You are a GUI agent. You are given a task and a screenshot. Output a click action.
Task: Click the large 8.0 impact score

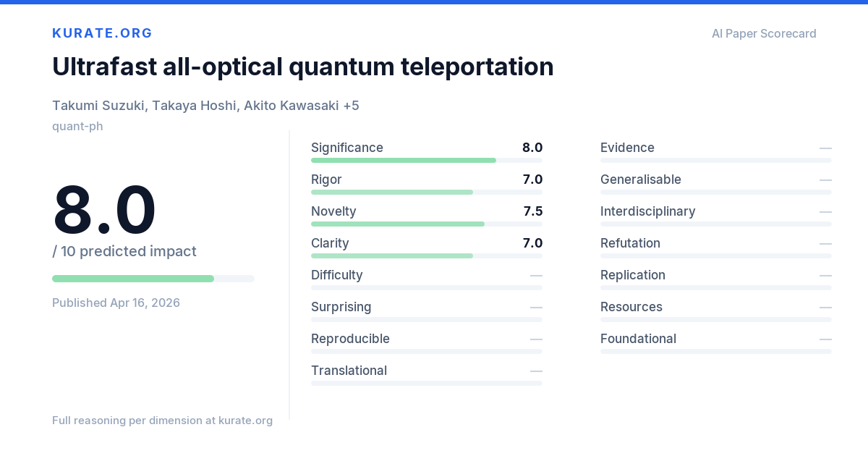pos(104,210)
